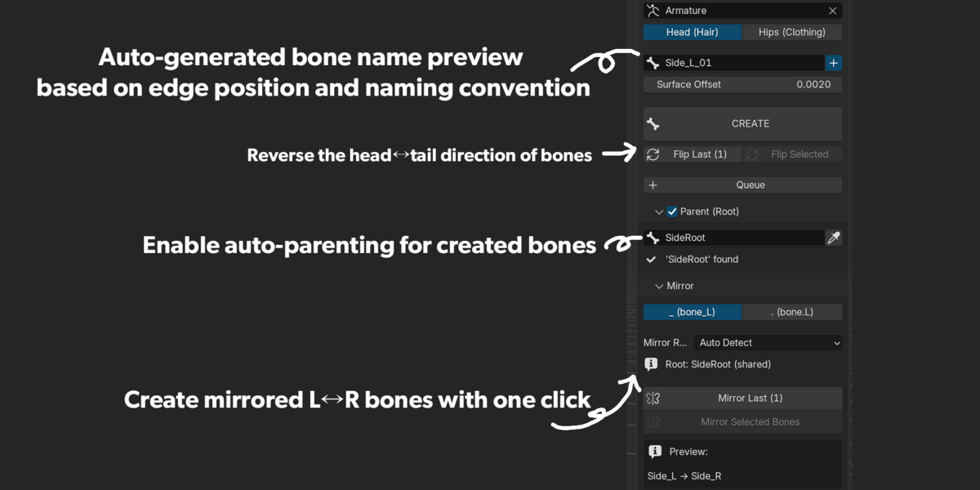Click the bone icon on the CREATE button

pos(653,124)
